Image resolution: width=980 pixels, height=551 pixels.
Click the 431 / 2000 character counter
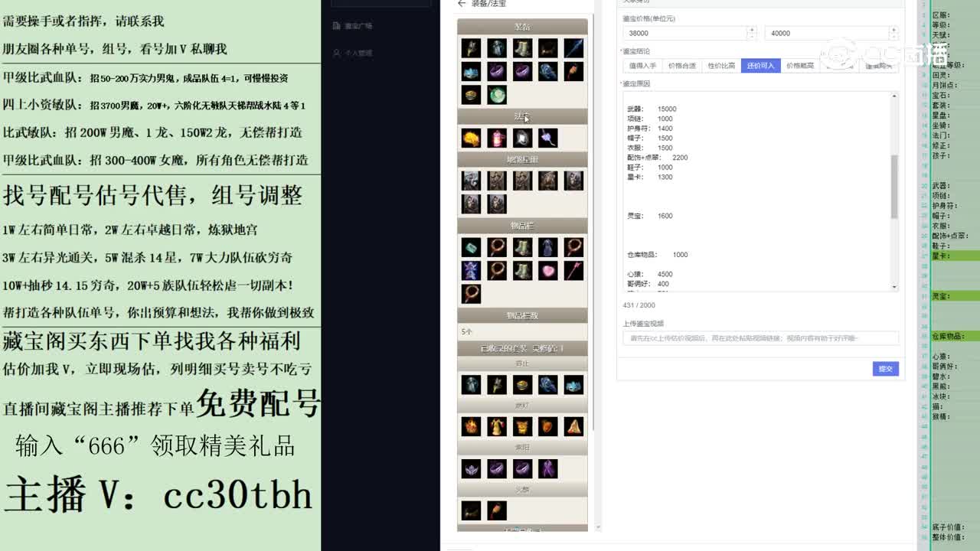pos(639,305)
